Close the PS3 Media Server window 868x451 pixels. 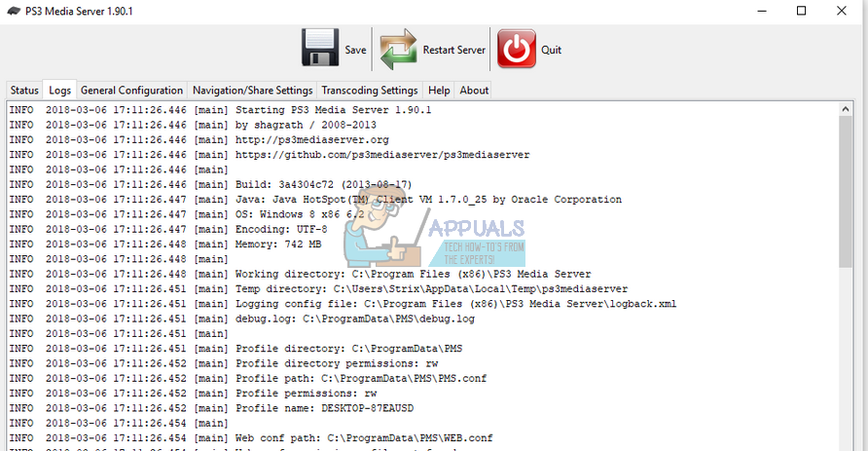[842, 11]
